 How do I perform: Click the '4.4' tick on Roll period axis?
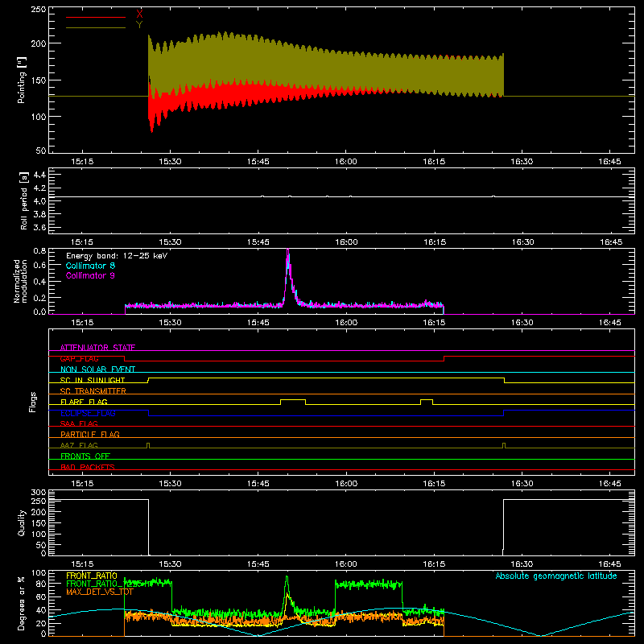(x=39, y=175)
